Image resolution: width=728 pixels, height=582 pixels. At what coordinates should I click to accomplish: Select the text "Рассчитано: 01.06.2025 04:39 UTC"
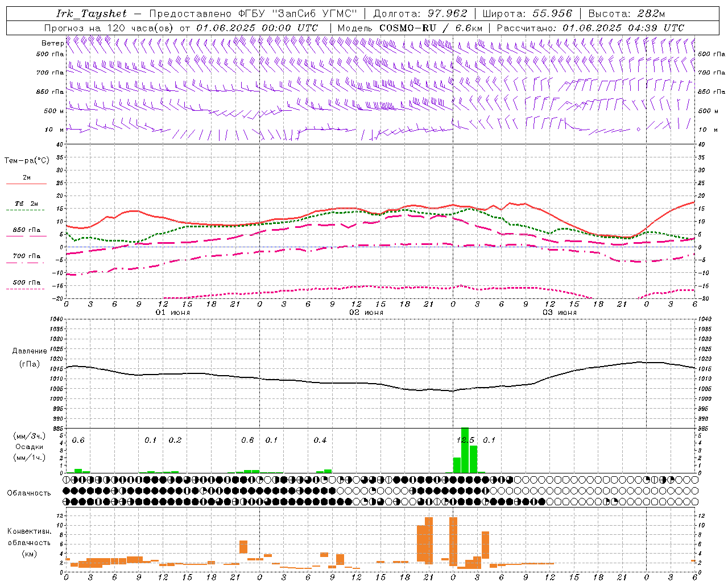click(x=590, y=28)
